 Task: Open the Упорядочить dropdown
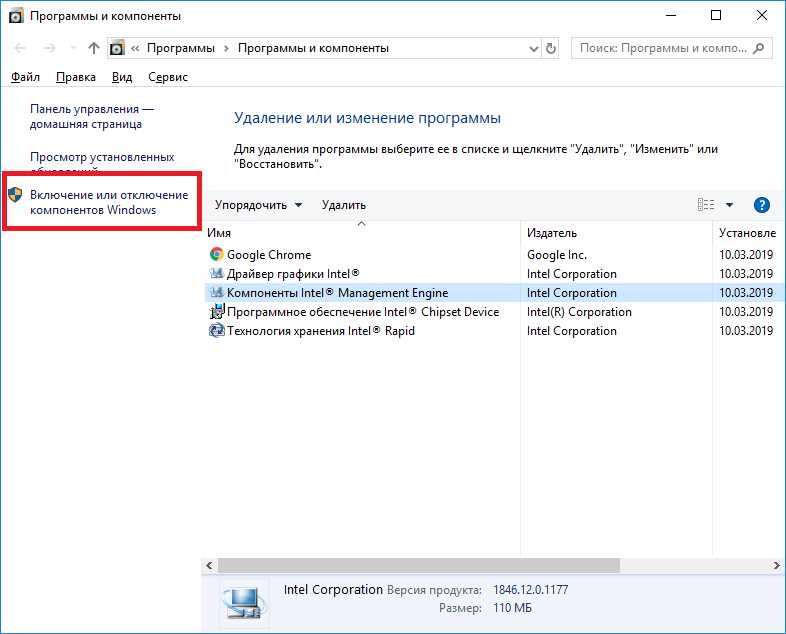(x=258, y=205)
